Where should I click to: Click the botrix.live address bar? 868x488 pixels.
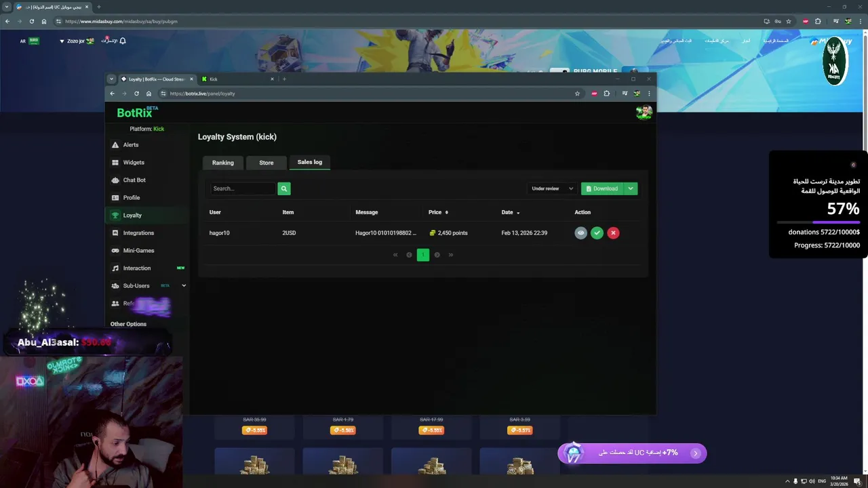click(x=370, y=94)
